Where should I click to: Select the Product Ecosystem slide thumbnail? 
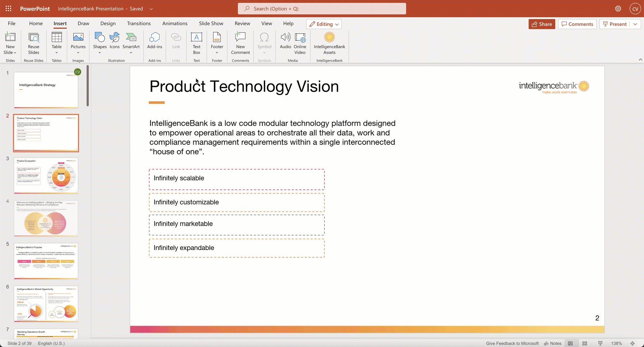[46, 176]
